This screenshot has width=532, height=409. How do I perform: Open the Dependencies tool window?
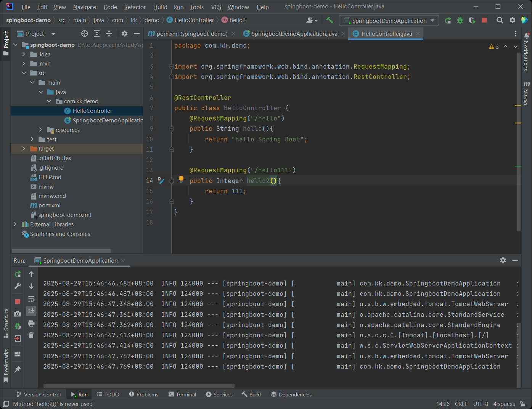(291, 395)
